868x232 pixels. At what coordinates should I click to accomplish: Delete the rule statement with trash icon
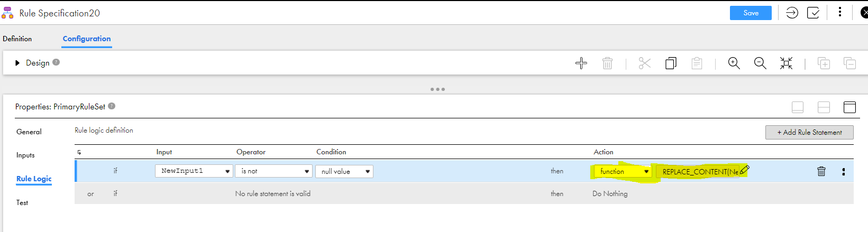[x=821, y=171]
